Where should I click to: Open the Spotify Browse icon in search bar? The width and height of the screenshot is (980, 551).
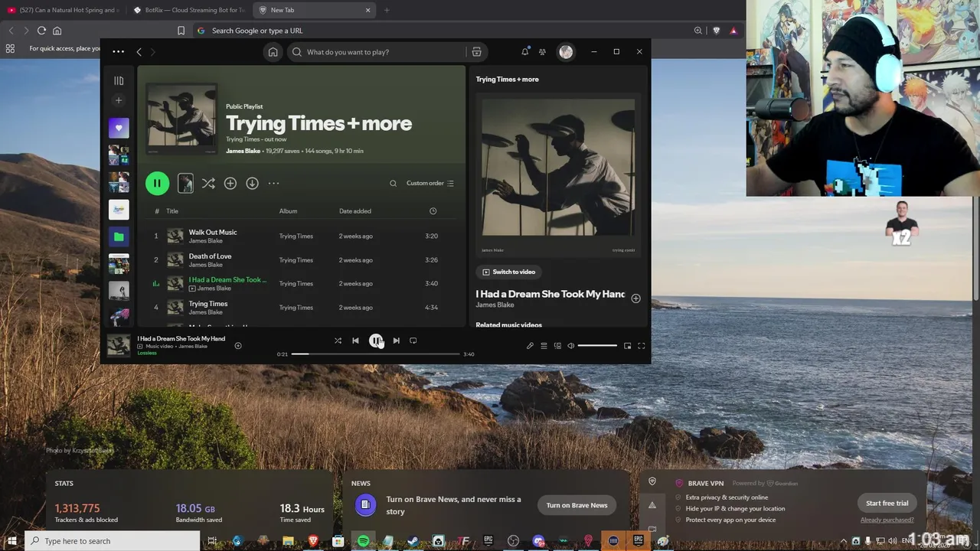coord(476,52)
